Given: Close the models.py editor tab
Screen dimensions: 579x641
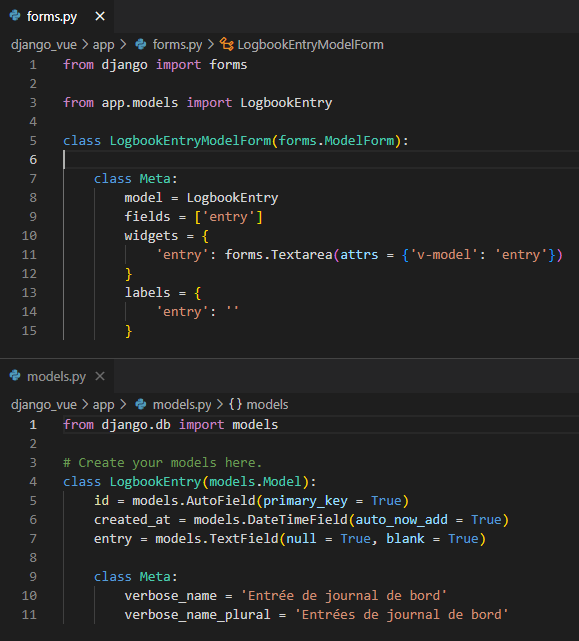Looking at the screenshot, I should (100, 376).
